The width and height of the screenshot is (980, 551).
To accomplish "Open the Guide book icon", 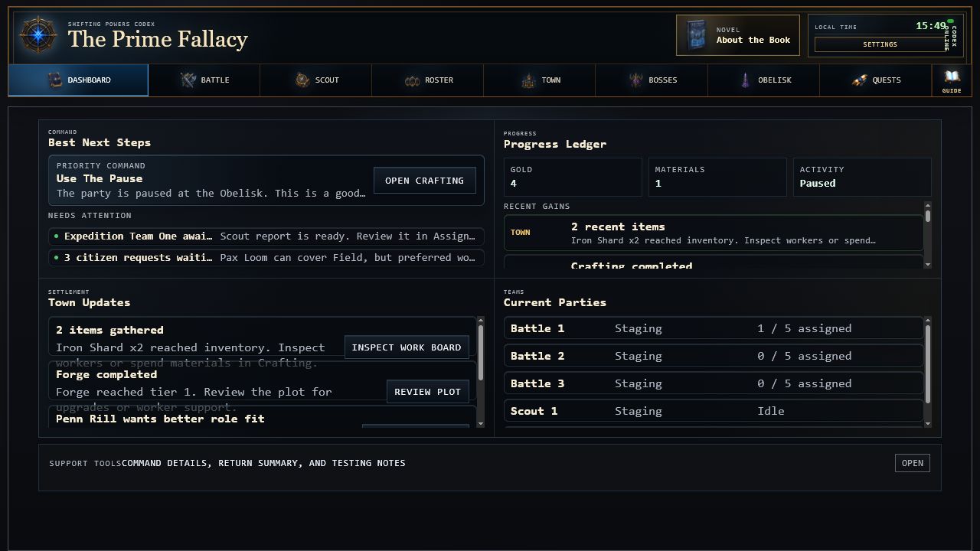I will tap(952, 77).
